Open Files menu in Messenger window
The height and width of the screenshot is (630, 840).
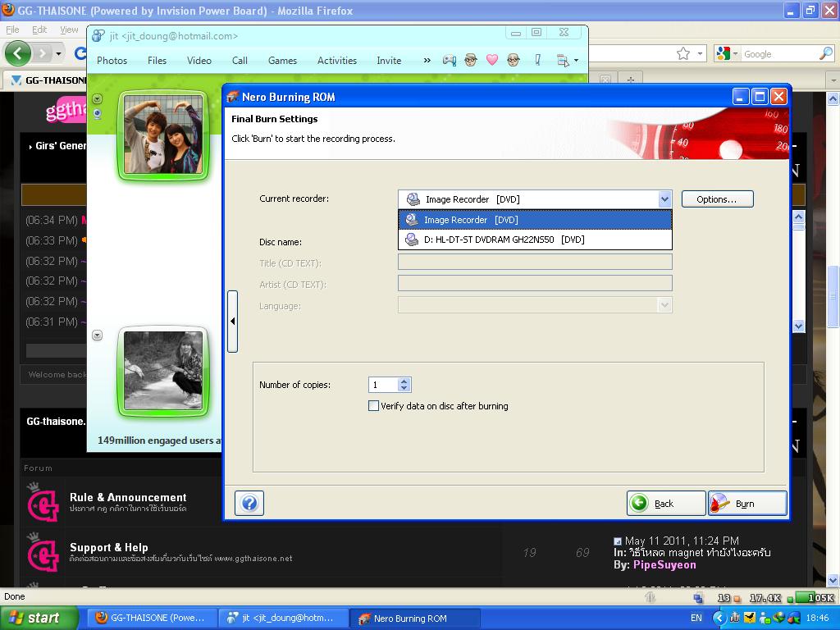[157, 61]
